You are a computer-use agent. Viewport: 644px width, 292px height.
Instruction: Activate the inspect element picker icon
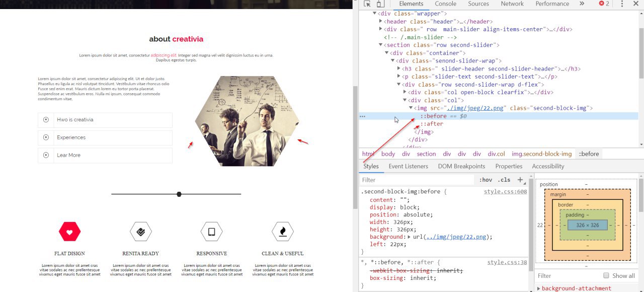click(x=367, y=4)
